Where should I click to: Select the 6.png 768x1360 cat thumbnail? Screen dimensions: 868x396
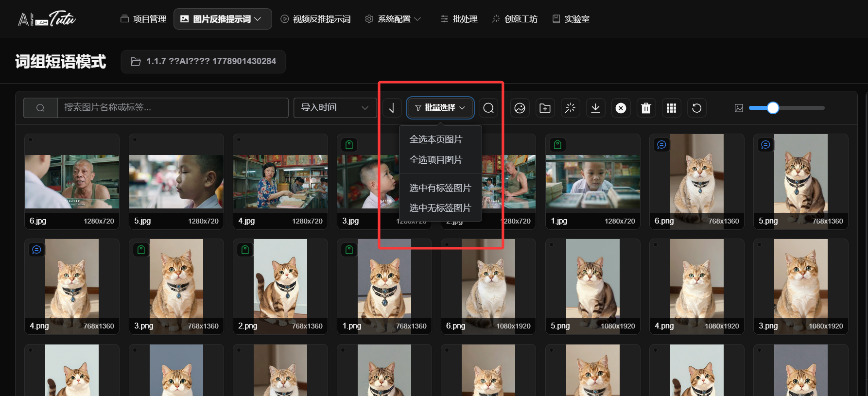pos(697,181)
